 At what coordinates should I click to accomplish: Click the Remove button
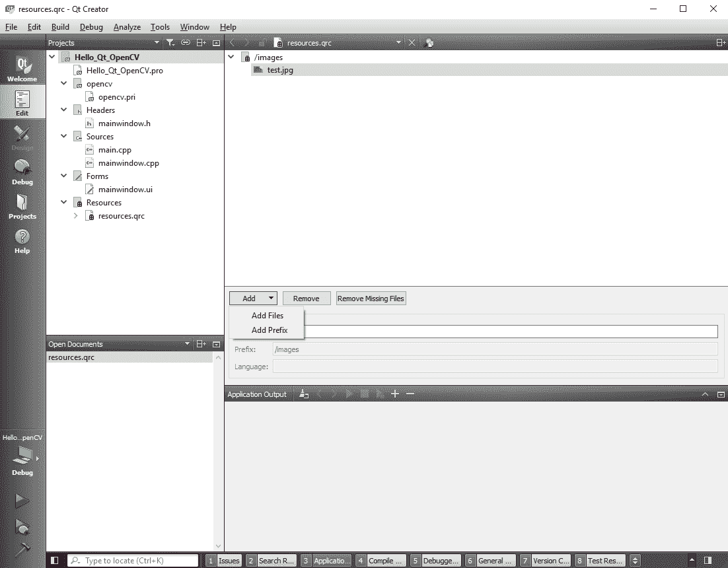(306, 299)
